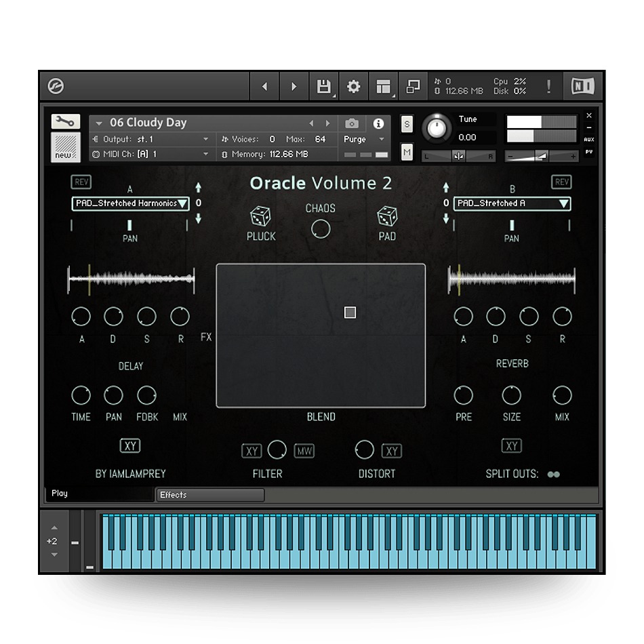Expand the Purge dropdown menu
This screenshot has width=644, height=644.
click(x=364, y=139)
